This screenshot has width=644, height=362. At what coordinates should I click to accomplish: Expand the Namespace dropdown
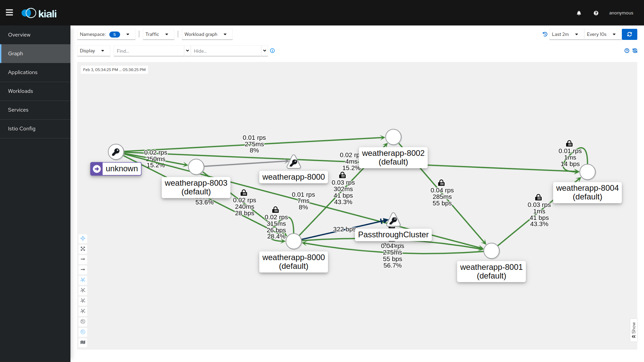(106, 34)
